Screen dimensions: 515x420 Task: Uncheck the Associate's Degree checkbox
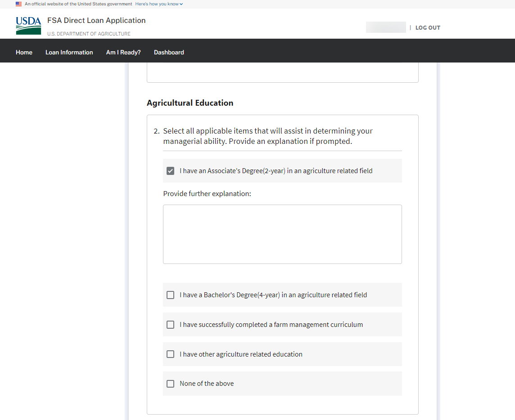click(x=170, y=171)
